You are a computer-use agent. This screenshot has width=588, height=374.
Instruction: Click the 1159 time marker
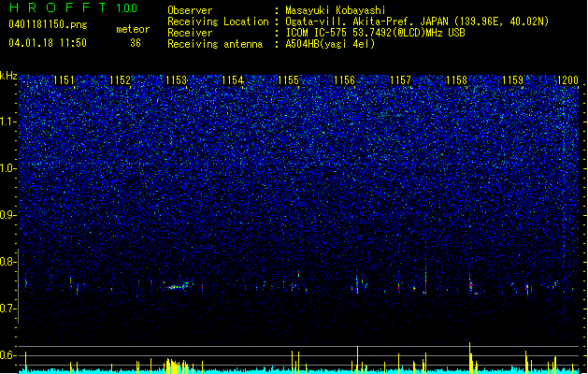pos(512,80)
